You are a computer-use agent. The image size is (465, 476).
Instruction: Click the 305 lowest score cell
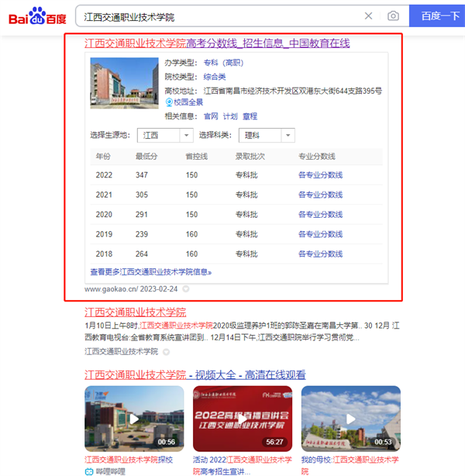pyautogui.click(x=142, y=195)
